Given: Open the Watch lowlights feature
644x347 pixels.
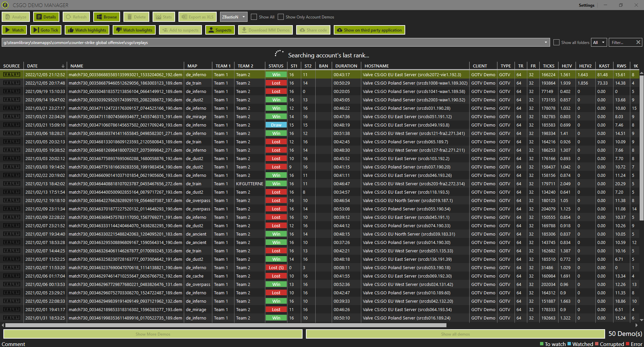Looking at the screenshot, I should (x=134, y=30).
